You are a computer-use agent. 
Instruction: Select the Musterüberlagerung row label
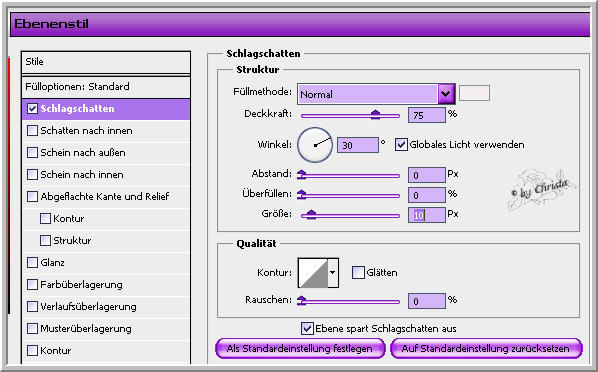coord(86,329)
